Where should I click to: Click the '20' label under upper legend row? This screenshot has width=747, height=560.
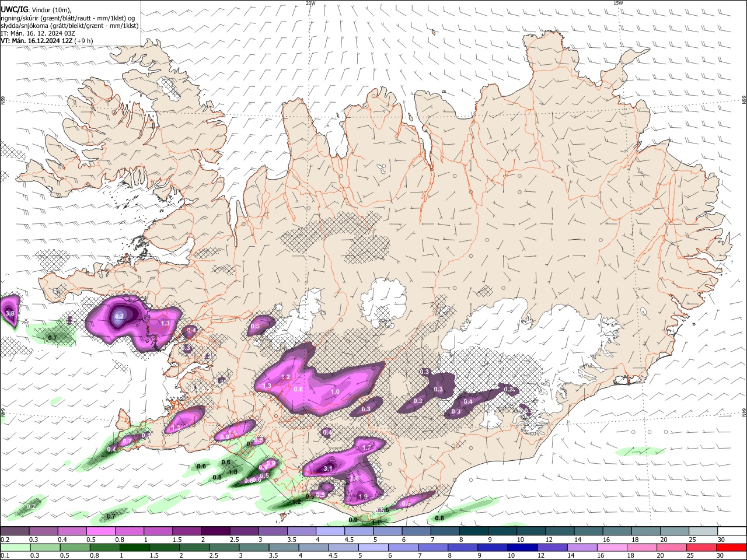tap(664, 540)
